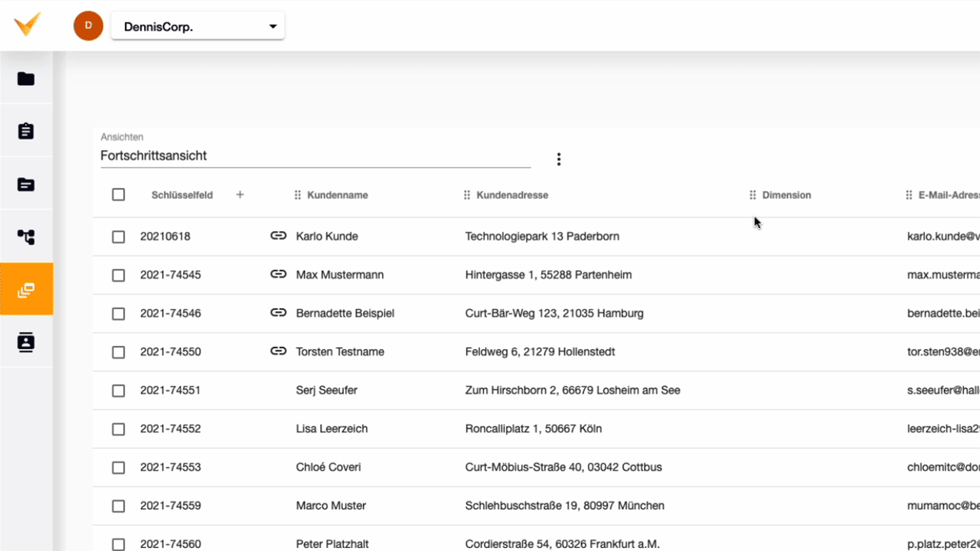Click address Roncalliplatz 1, 50667 Köln
Screen dimensions: 980x551
pos(534,429)
